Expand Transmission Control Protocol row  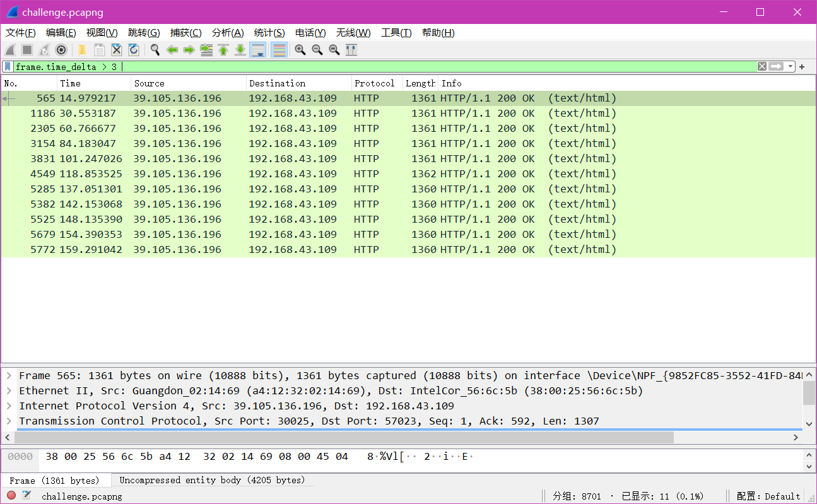pyautogui.click(x=9, y=421)
